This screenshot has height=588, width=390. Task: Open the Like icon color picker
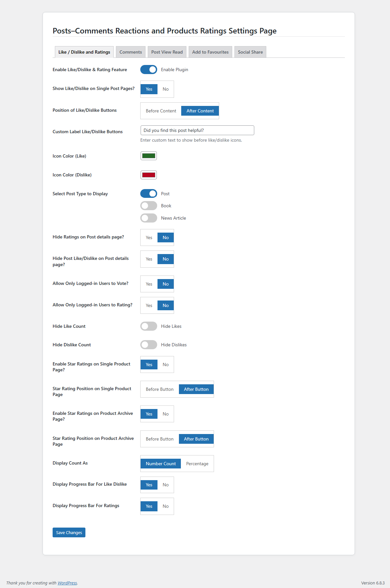(149, 156)
